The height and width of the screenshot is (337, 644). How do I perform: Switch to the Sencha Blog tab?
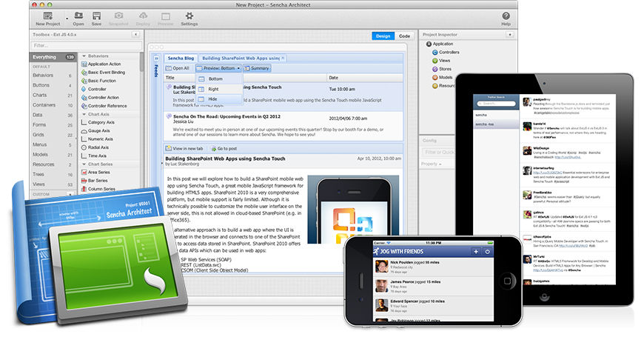[179, 58]
